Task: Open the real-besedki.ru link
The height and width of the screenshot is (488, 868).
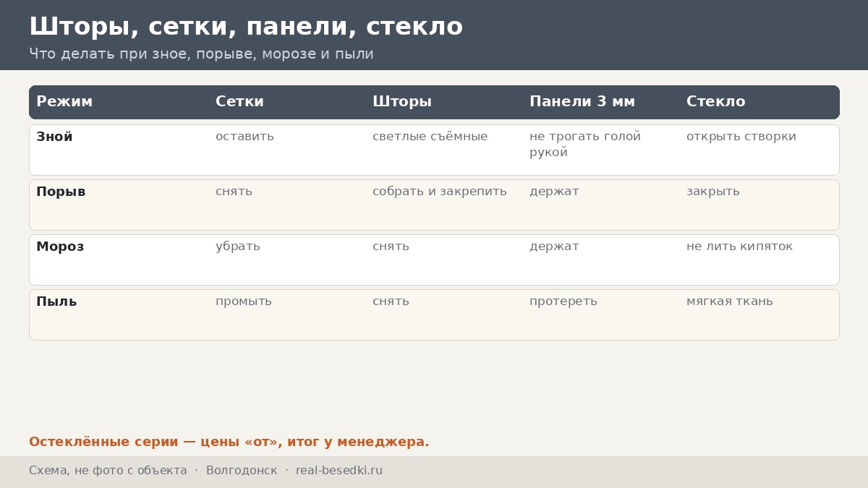Action: (x=339, y=471)
